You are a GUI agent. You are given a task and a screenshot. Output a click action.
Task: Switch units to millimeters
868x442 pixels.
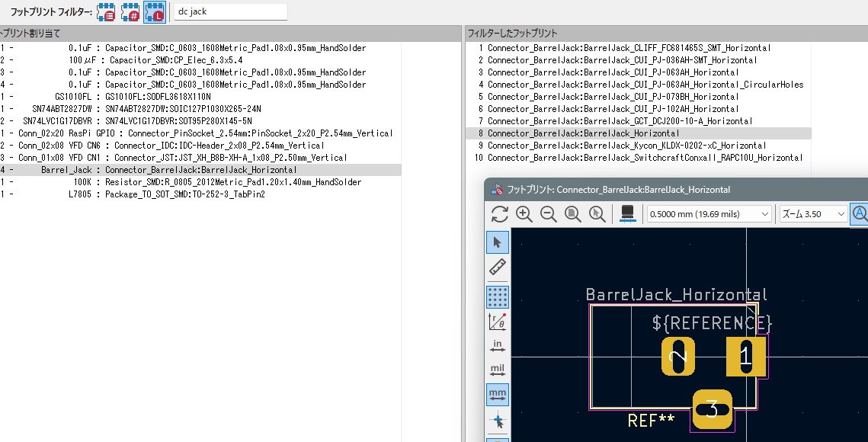tap(497, 394)
